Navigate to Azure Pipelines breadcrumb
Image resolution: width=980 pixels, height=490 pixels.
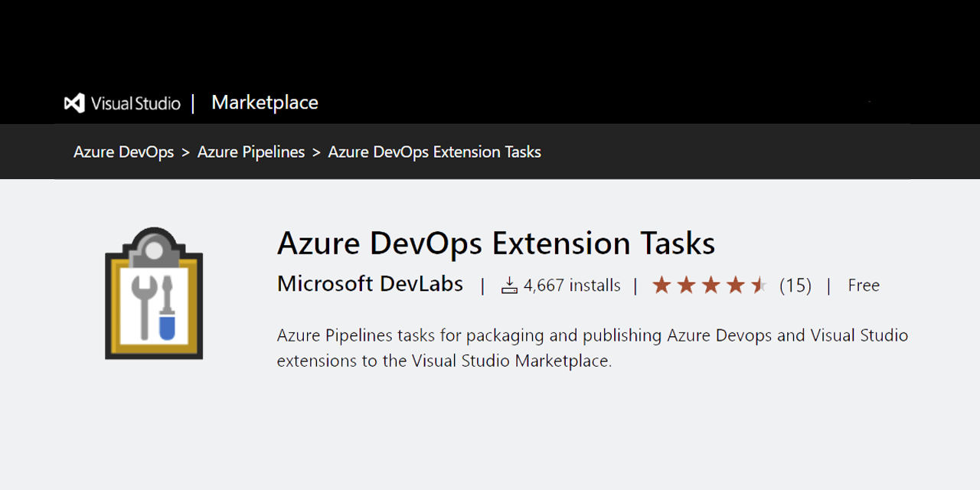click(251, 152)
